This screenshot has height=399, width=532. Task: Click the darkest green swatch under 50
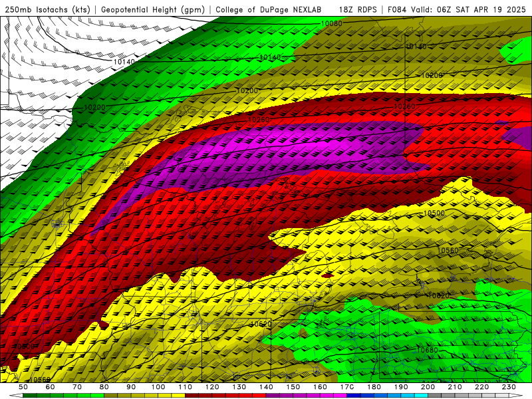30,396
